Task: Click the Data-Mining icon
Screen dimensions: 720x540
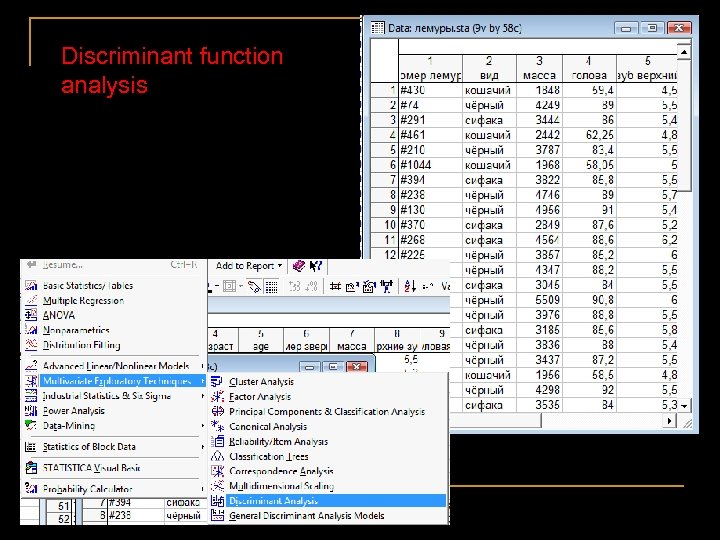Action: 31,425
